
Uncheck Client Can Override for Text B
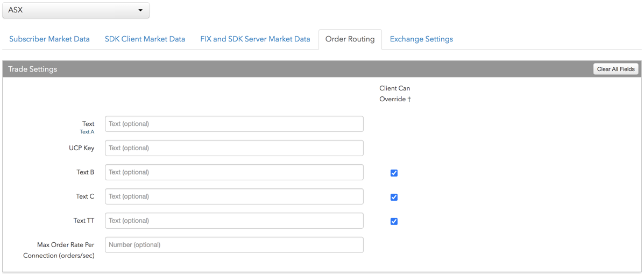394,173
